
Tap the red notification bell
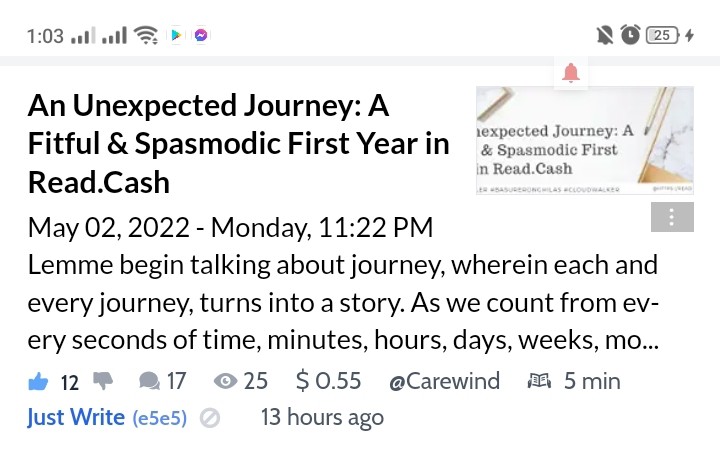click(571, 73)
